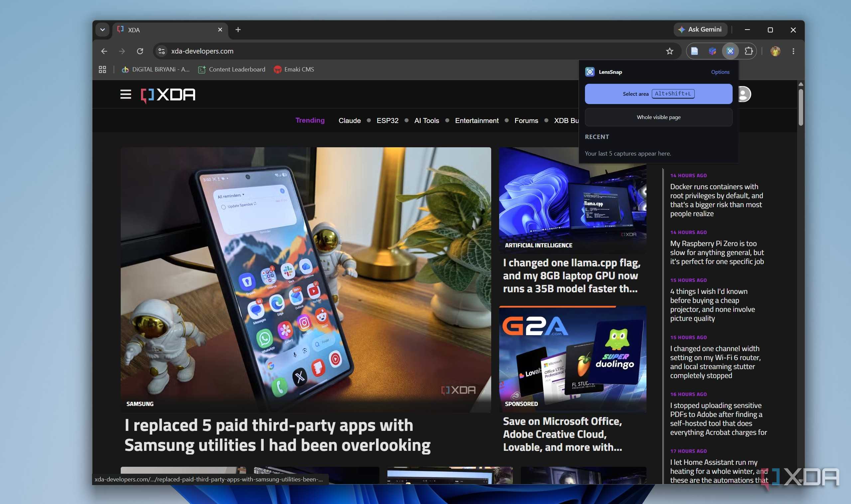Open Emaki CMS bookmark
The image size is (851, 504).
(294, 69)
